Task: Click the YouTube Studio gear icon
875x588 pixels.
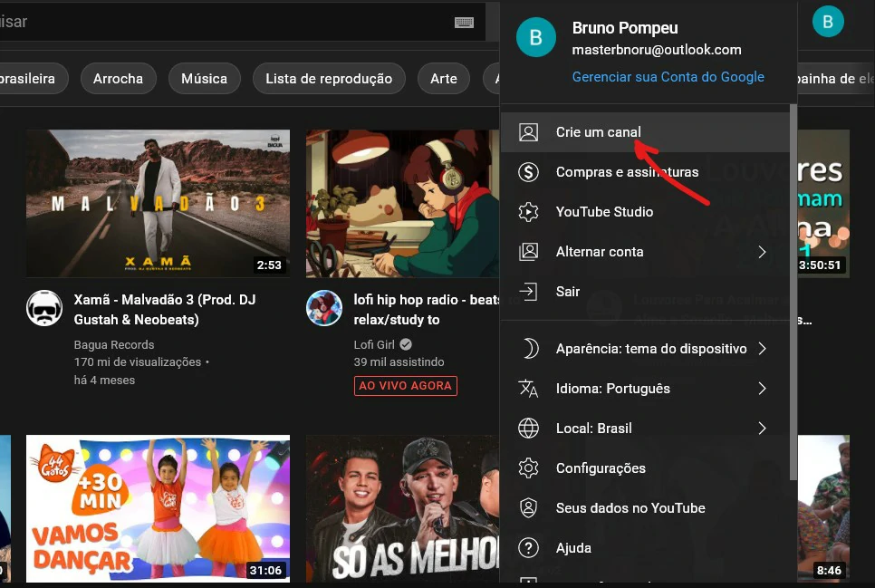Action: click(528, 212)
